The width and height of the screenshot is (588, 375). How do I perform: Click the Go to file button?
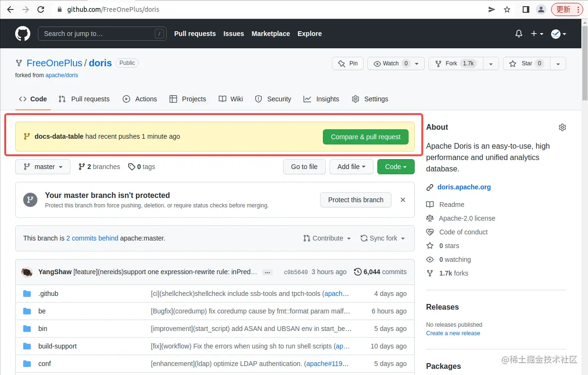pos(304,167)
